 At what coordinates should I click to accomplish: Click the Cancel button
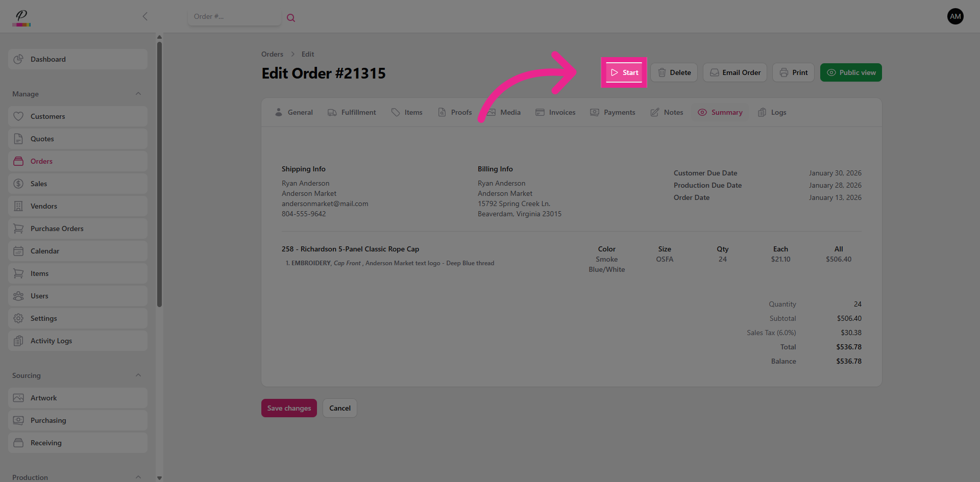pos(340,408)
